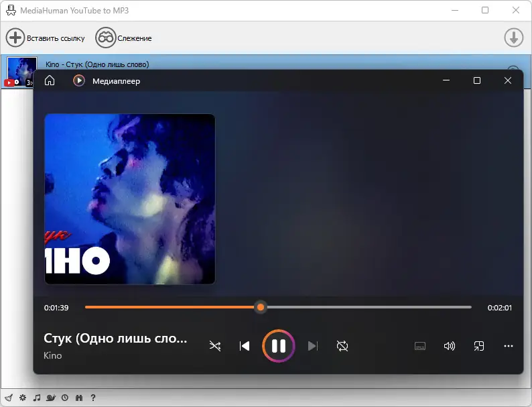
Task: Open subtitles and captions button
Action: click(x=420, y=346)
